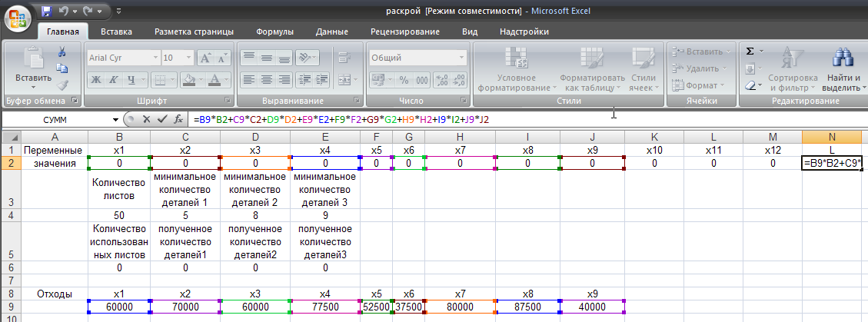The image size is (868, 322).
Task: Switch to the Данные tab
Action: click(332, 32)
